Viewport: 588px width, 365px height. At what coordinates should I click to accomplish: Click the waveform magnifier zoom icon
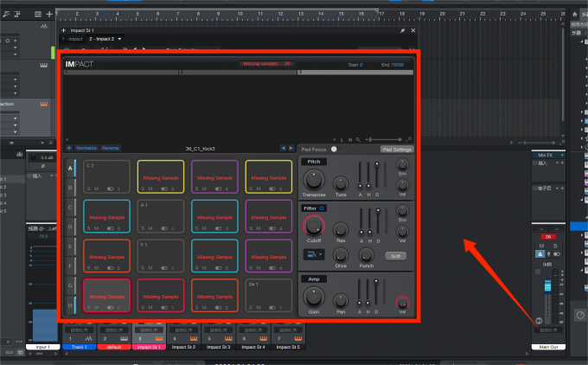pos(358,139)
